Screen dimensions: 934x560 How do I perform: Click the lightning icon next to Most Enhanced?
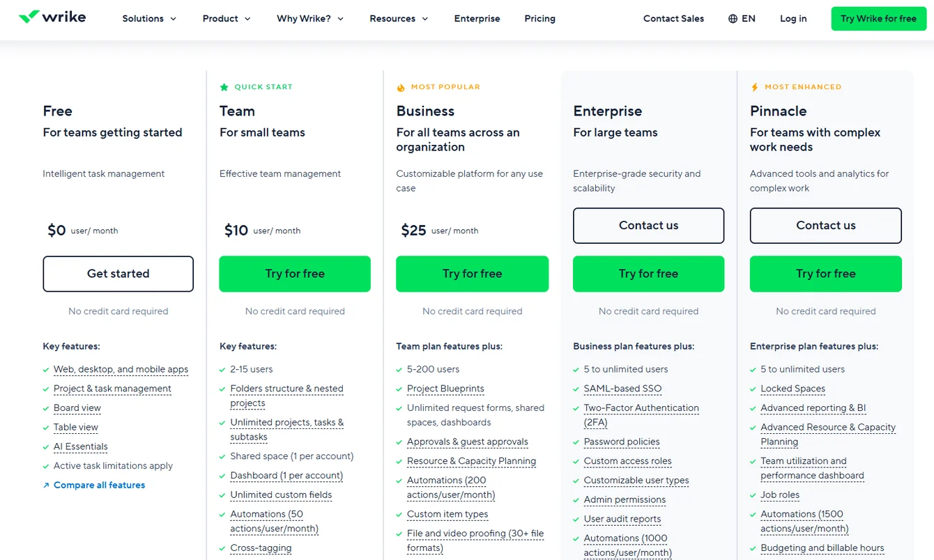pyautogui.click(x=754, y=87)
